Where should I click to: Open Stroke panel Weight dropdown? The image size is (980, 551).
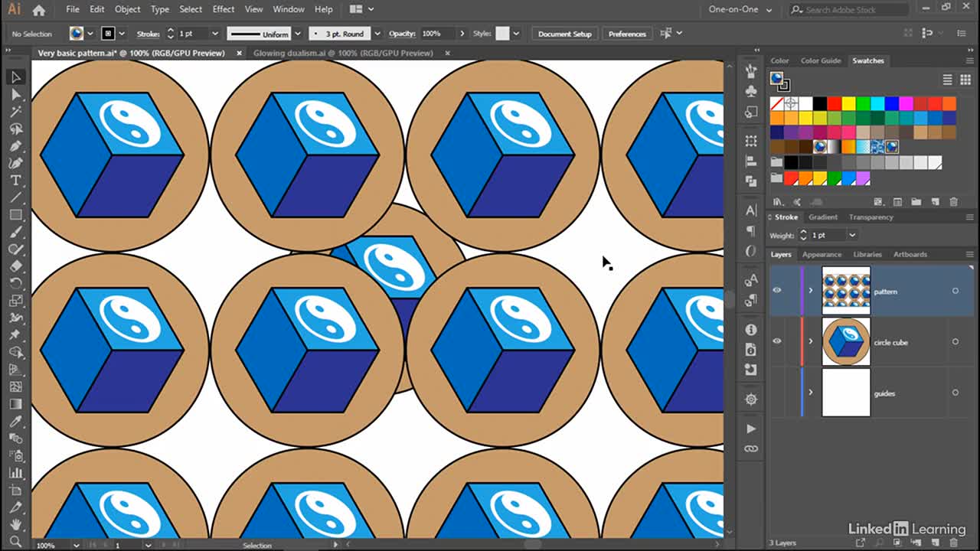point(851,235)
